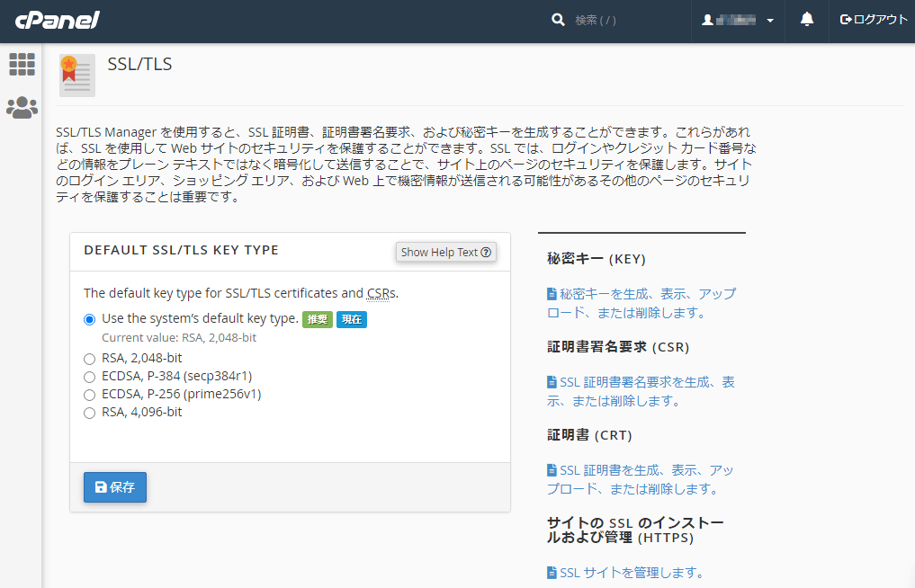Click the user account avatar icon

tap(707, 20)
